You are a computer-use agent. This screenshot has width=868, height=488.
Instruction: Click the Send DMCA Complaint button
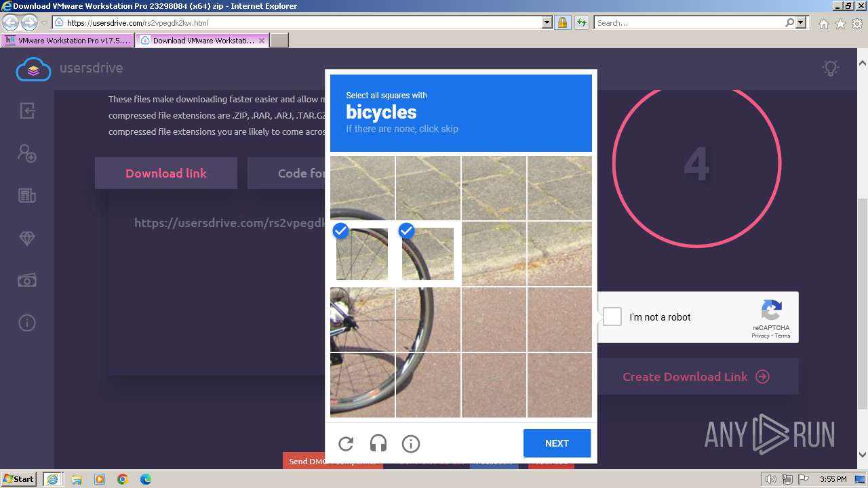pyautogui.click(x=333, y=461)
